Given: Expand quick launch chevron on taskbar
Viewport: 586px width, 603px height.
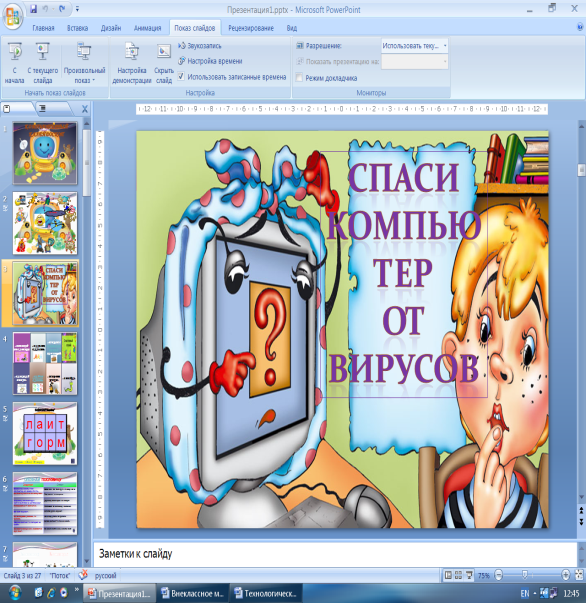Looking at the screenshot, I should click(77, 589).
